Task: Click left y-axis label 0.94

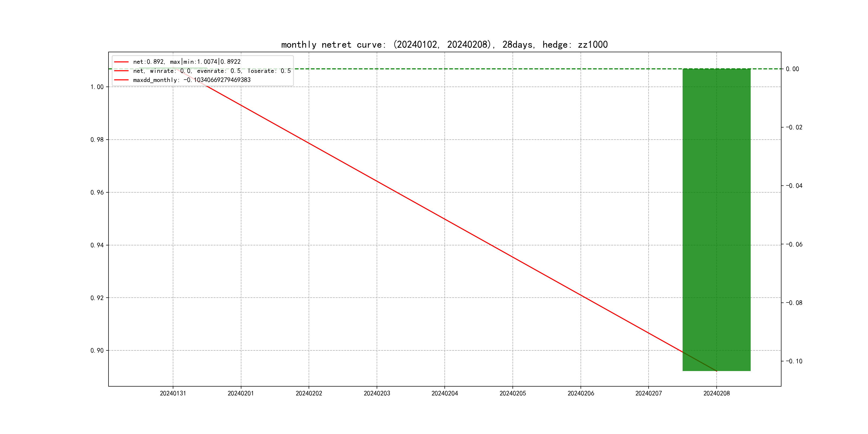Action: (x=97, y=245)
